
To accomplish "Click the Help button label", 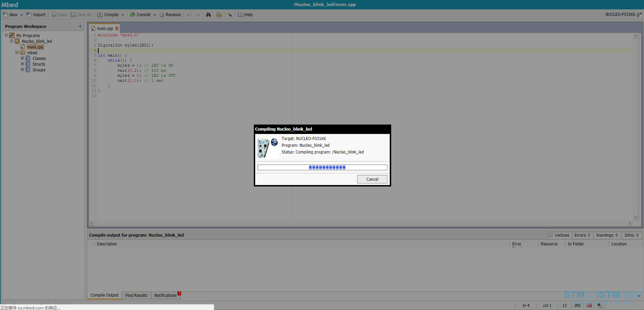I will point(249,15).
